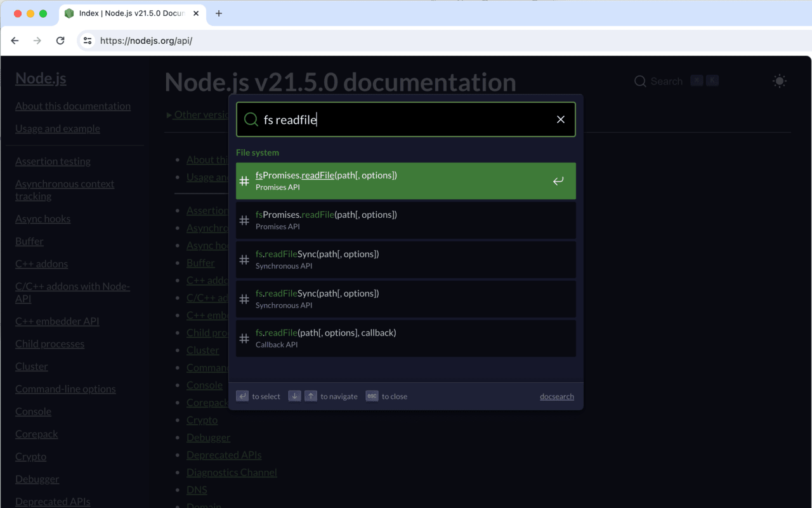Expand the Other versions disclosure triangle

point(167,115)
